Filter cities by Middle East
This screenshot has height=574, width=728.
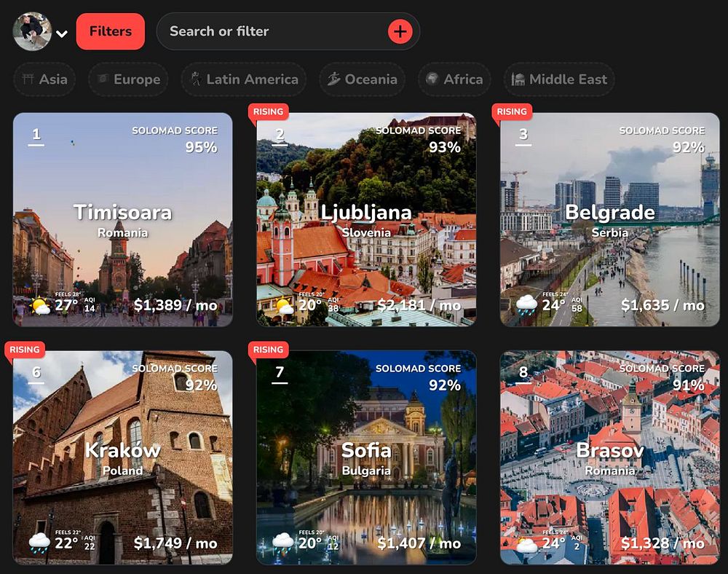point(559,79)
